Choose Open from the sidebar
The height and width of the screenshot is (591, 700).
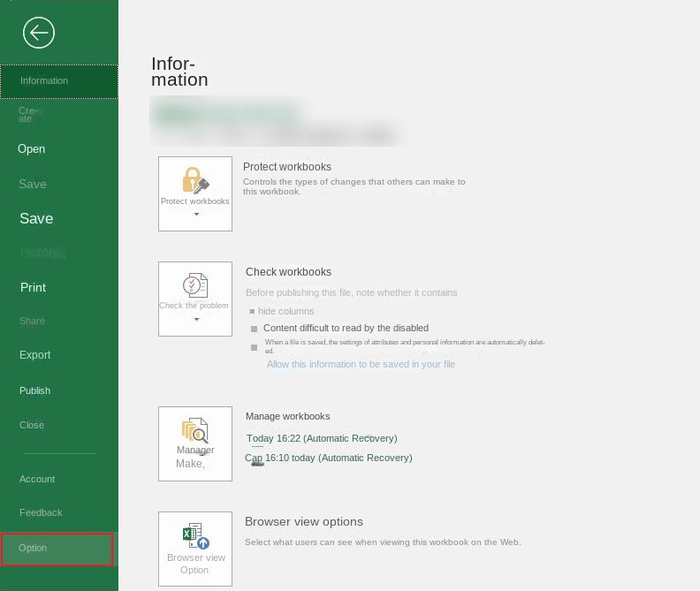point(32,149)
